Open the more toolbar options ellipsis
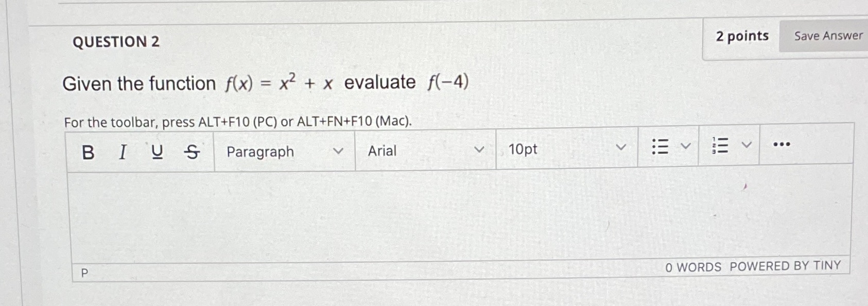The image size is (868, 306). (782, 145)
